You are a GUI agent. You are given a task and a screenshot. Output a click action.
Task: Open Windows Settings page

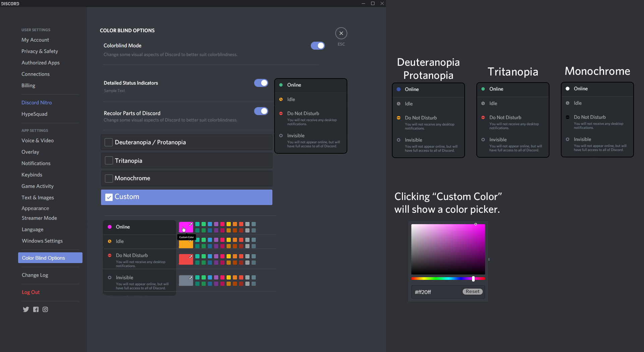click(x=42, y=241)
